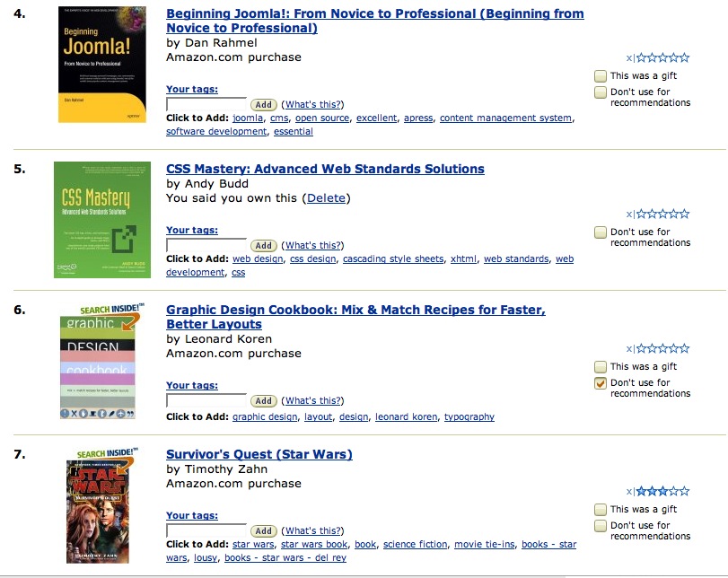Check 'This was a gift' for Survivor's Quest
The width and height of the screenshot is (728, 578).
pos(601,509)
